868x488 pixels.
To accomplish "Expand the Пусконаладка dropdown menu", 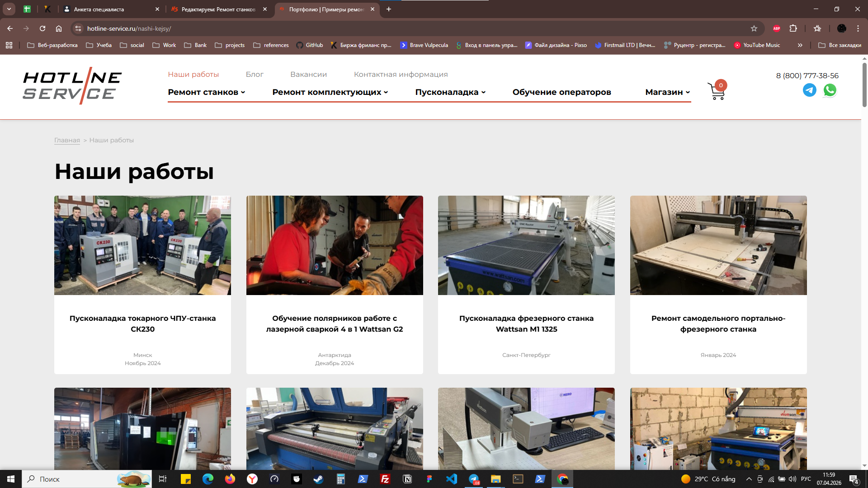I will [x=450, y=92].
